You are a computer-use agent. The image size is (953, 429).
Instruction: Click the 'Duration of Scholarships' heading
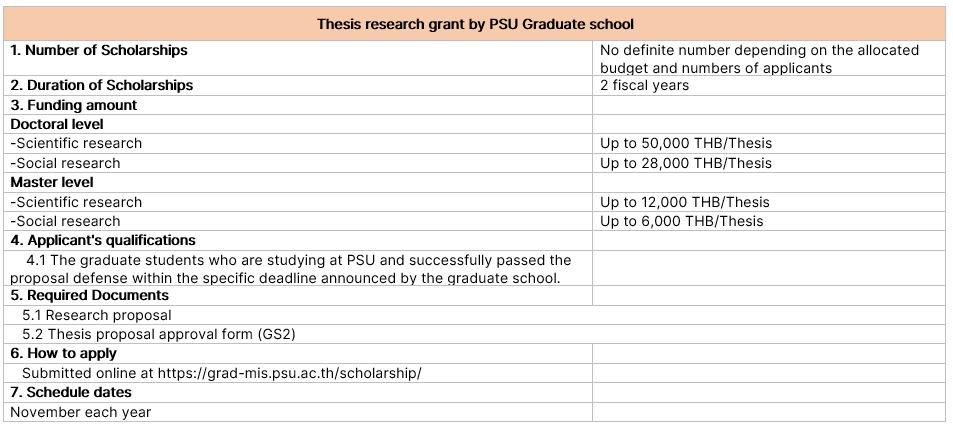click(102, 85)
